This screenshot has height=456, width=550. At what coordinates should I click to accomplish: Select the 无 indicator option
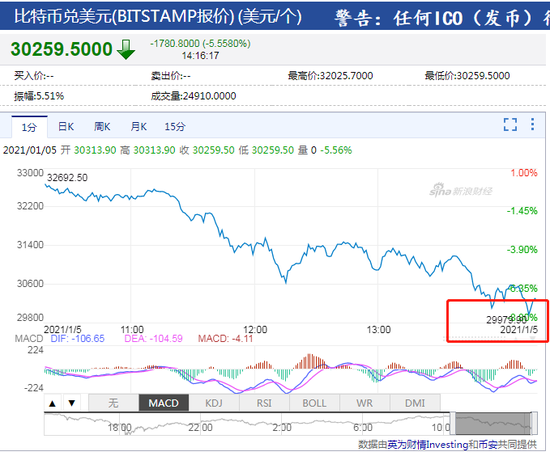[x=113, y=403]
